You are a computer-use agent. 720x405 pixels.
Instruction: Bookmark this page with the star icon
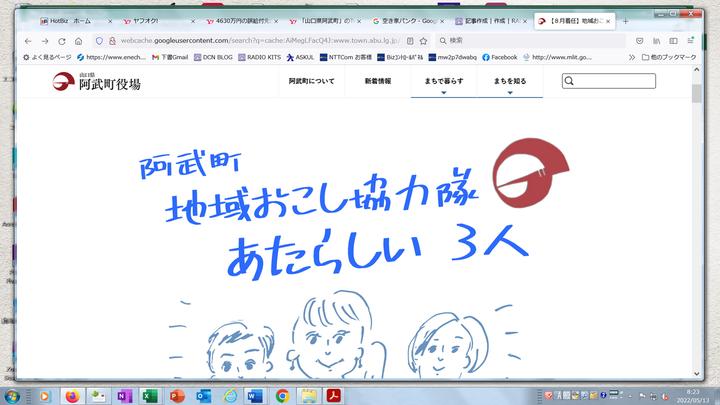point(425,41)
